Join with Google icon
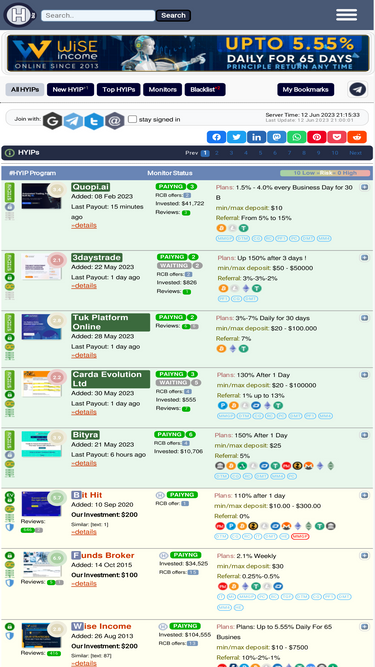 click(52, 121)
